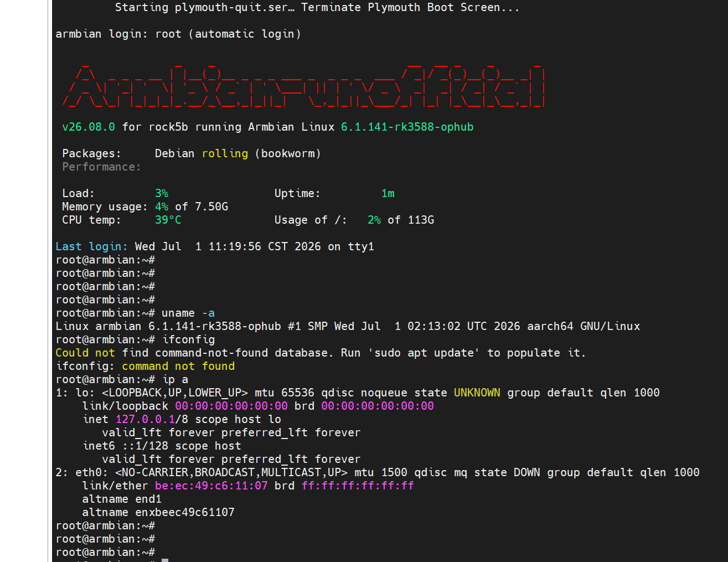Select the broadcast address "ff:ff:ff:ff:ff:ff"
728x562 pixels.
[x=358, y=486]
